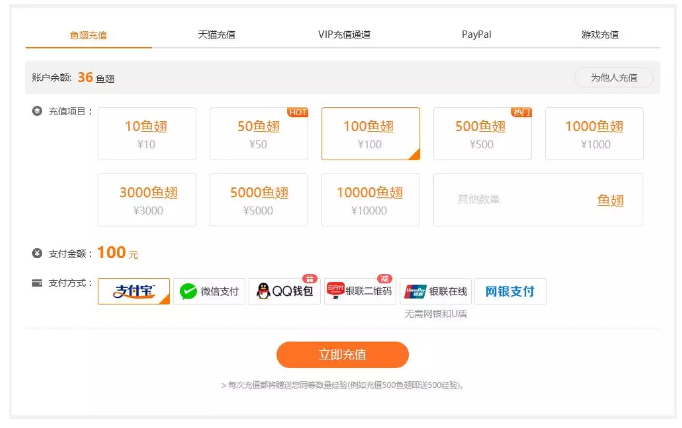This screenshot has width=682, height=428.
Task: Choose the 50鱼翅 HOT recharge option
Action: 259,134
